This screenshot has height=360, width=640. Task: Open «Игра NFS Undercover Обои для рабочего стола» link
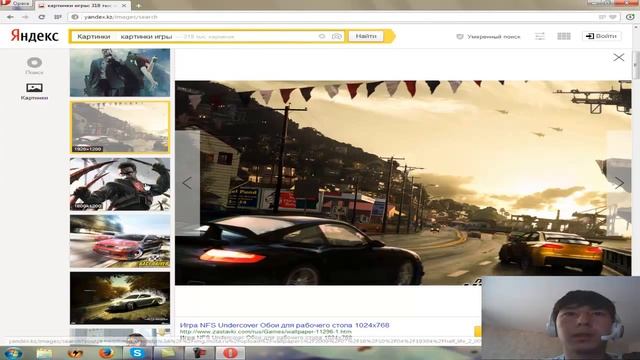point(284,325)
